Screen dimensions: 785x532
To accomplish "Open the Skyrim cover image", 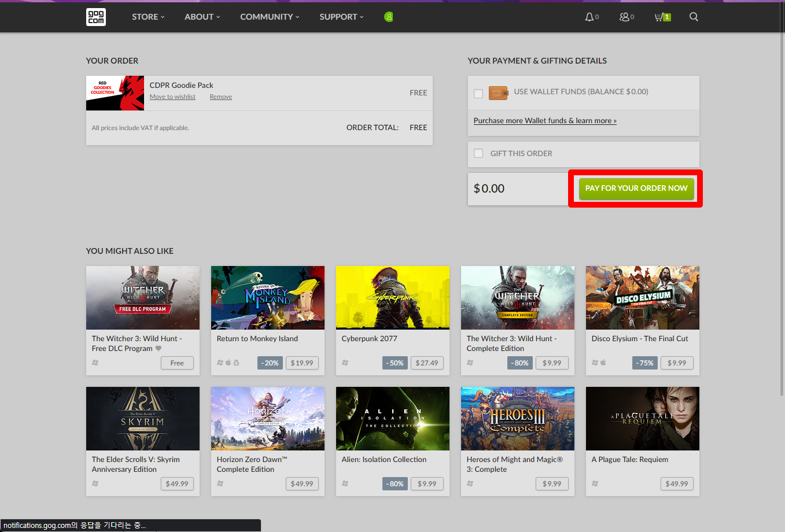I will pyautogui.click(x=143, y=419).
